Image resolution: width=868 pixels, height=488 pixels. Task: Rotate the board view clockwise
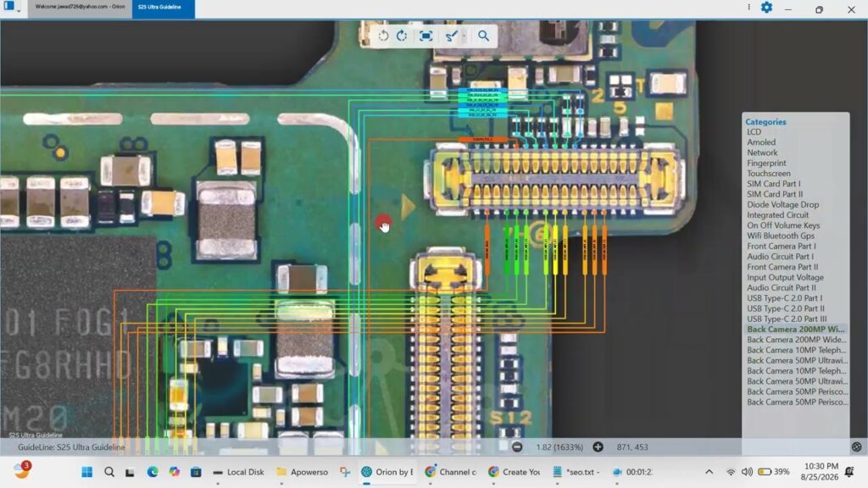402,36
